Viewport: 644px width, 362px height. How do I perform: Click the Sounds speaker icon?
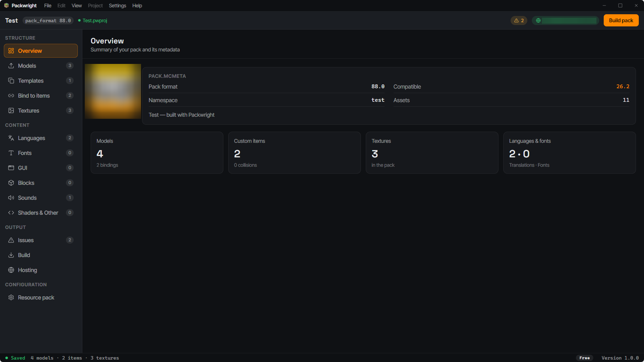pyautogui.click(x=11, y=198)
